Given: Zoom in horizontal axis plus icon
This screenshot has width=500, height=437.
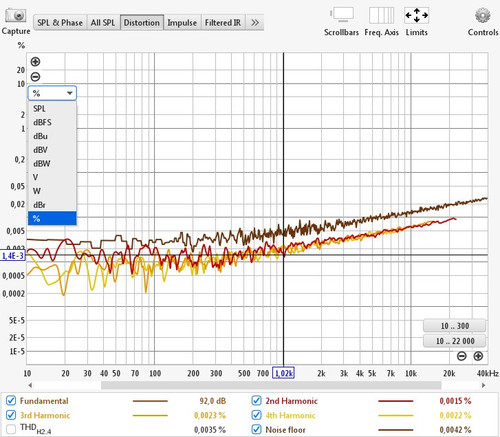Looking at the screenshot, I should coord(478,356).
